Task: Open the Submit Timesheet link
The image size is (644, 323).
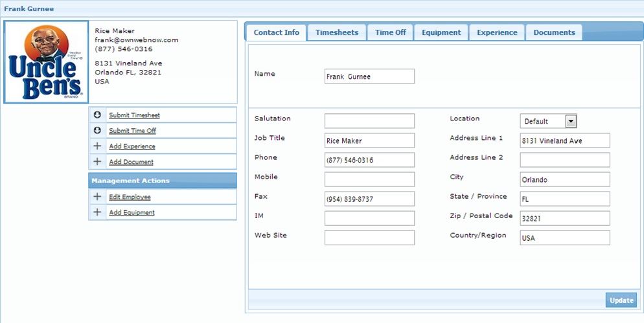Action: [134, 115]
